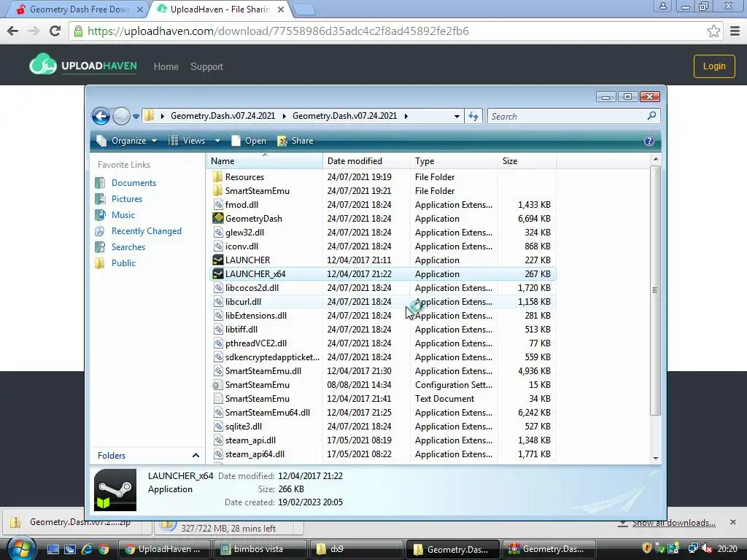Select the LAUNCHER application icon
Image resolution: width=747 pixels, height=560 pixels.
click(x=217, y=260)
